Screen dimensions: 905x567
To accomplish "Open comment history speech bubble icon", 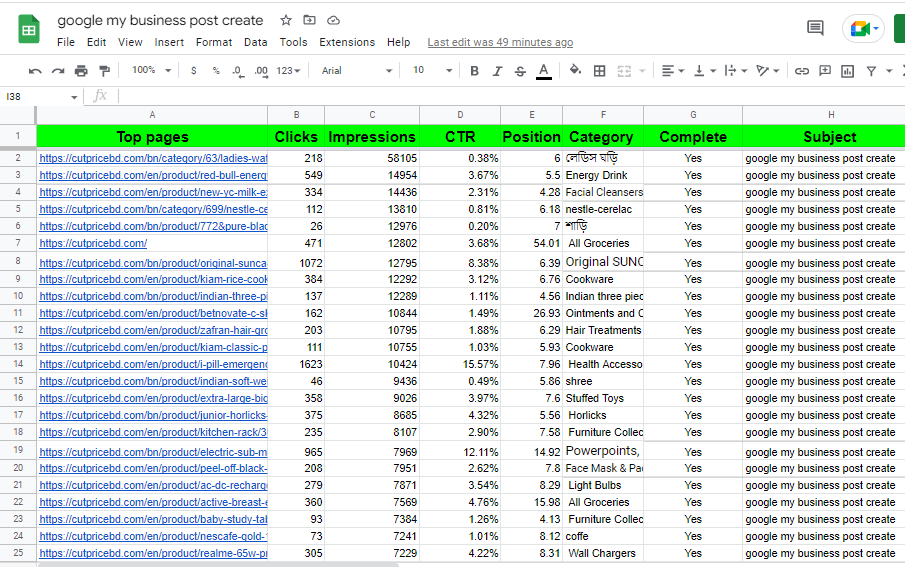I will pyautogui.click(x=815, y=29).
